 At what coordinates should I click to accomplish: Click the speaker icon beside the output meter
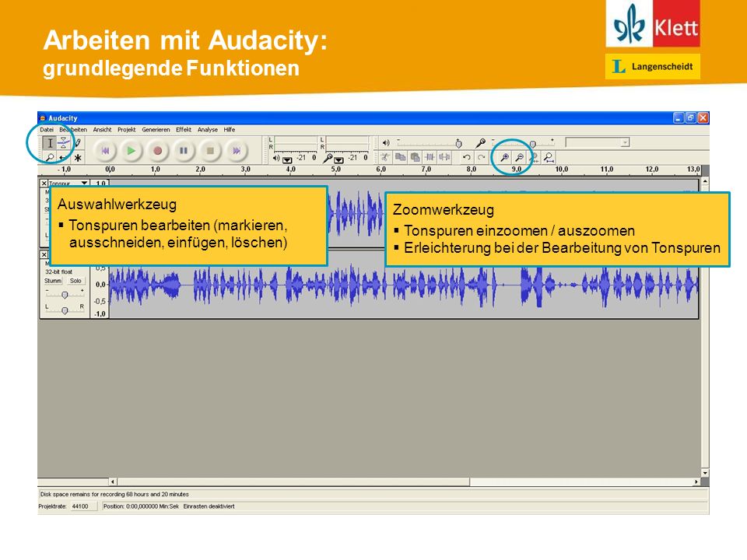click(x=276, y=158)
